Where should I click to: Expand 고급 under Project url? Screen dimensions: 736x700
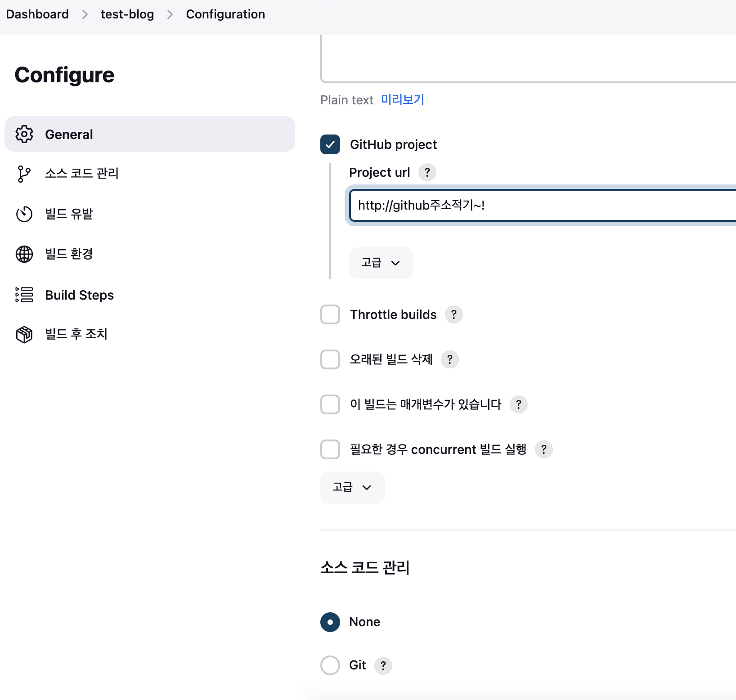tap(381, 263)
